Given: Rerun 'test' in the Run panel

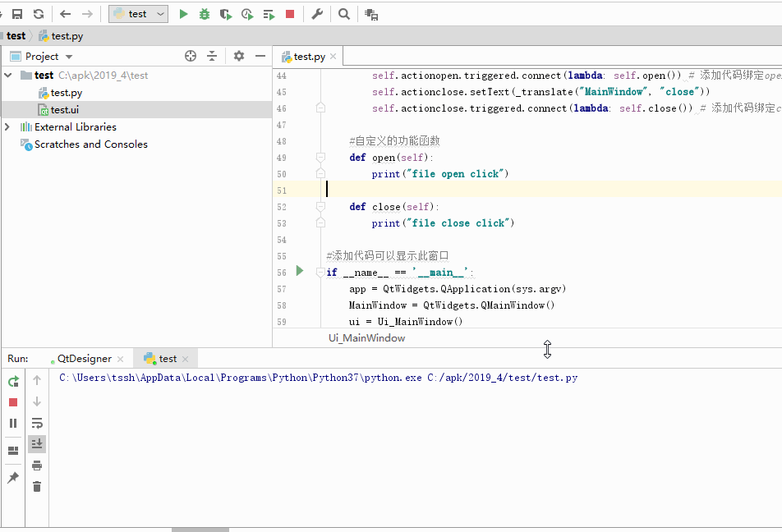Looking at the screenshot, I should 13,382.
